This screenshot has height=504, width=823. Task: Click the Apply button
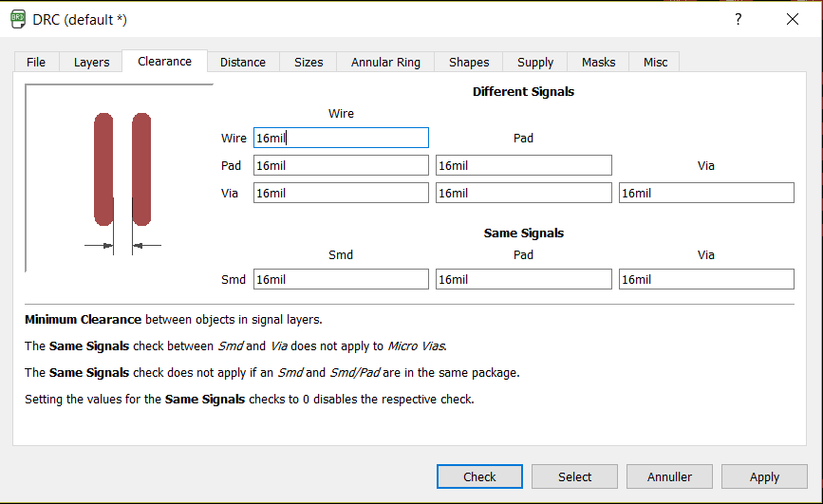coord(764,476)
